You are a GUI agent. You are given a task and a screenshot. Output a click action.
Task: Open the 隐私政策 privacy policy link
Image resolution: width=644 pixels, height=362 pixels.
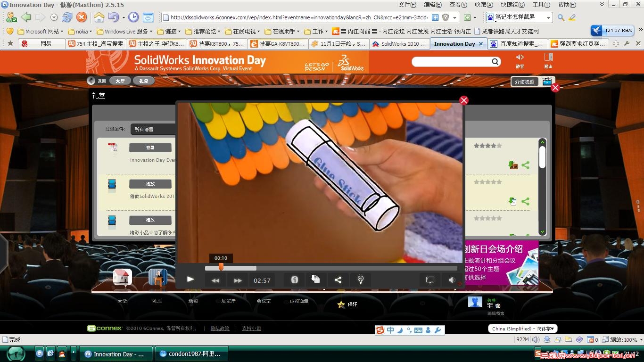220,329
